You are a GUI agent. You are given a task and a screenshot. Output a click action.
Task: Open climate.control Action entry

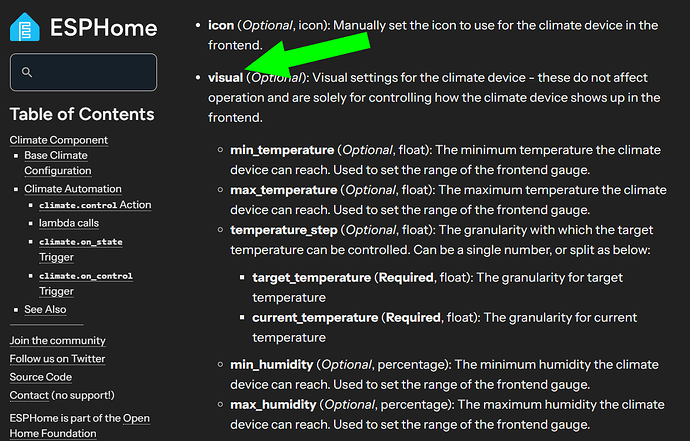click(95, 205)
